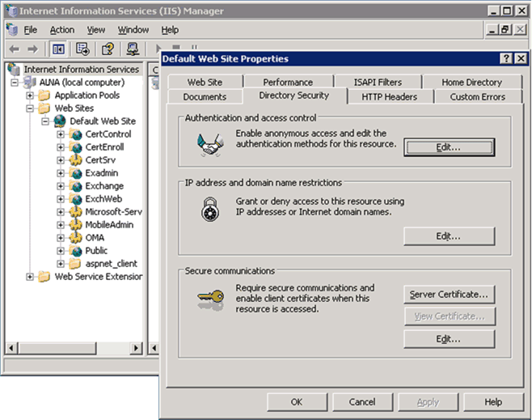Click the Application Pools folder icon

pyautogui.click(x=44, y=95)
